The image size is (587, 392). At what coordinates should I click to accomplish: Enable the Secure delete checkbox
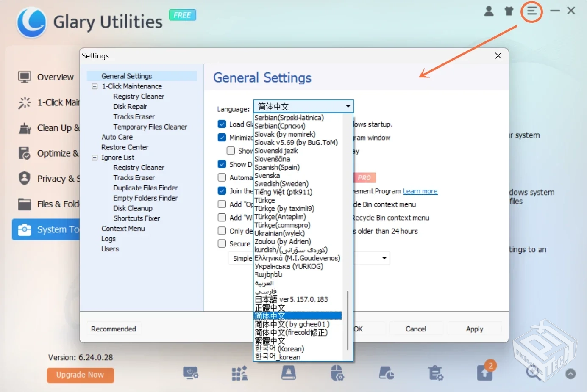coord(222,243)
